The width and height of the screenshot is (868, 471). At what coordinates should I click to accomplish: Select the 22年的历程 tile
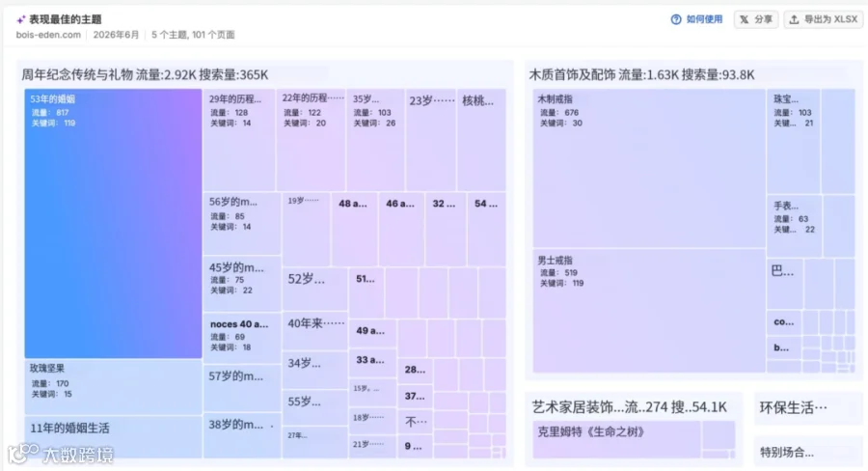click(x=312, y=140)
